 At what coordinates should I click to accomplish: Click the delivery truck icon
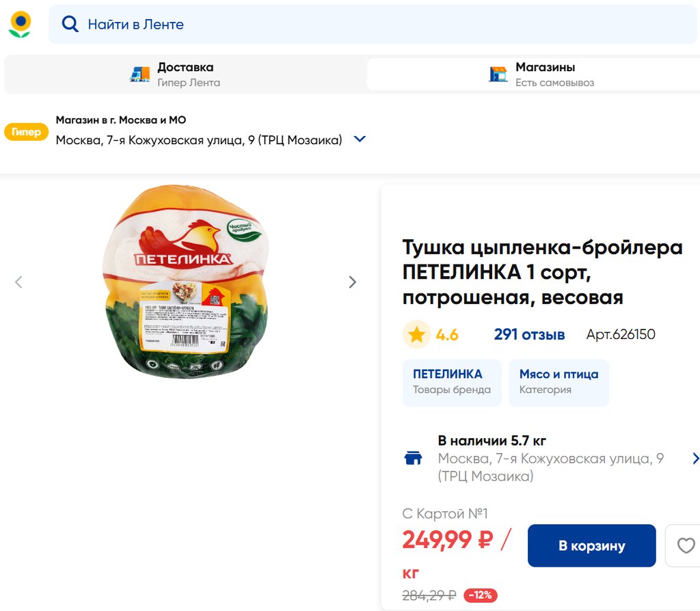[139, 74]
